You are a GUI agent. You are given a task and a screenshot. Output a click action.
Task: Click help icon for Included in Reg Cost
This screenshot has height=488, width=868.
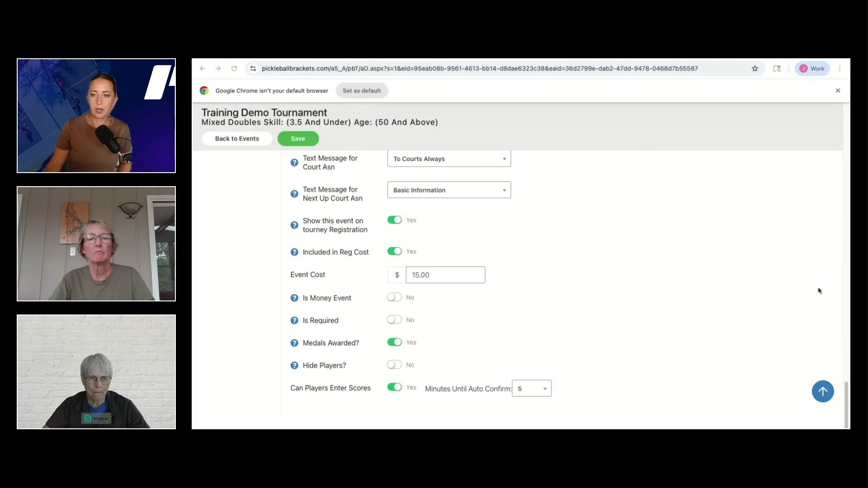click(294, 252)
